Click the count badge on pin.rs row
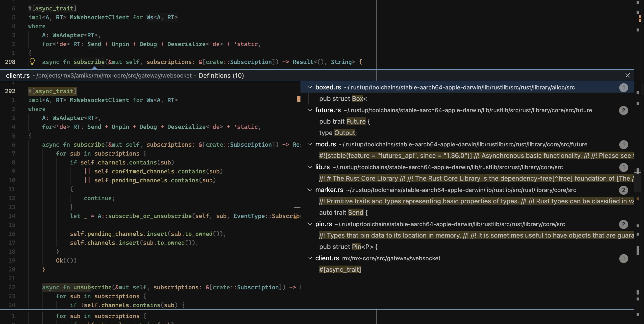The width and height of the screenshot is (644, 324). (623, 224)
